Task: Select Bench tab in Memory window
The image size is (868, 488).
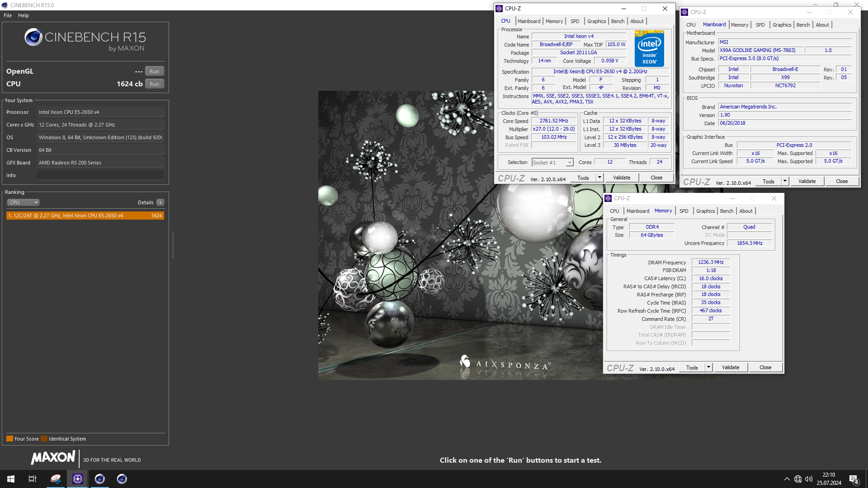Action: tap(726, 211)
